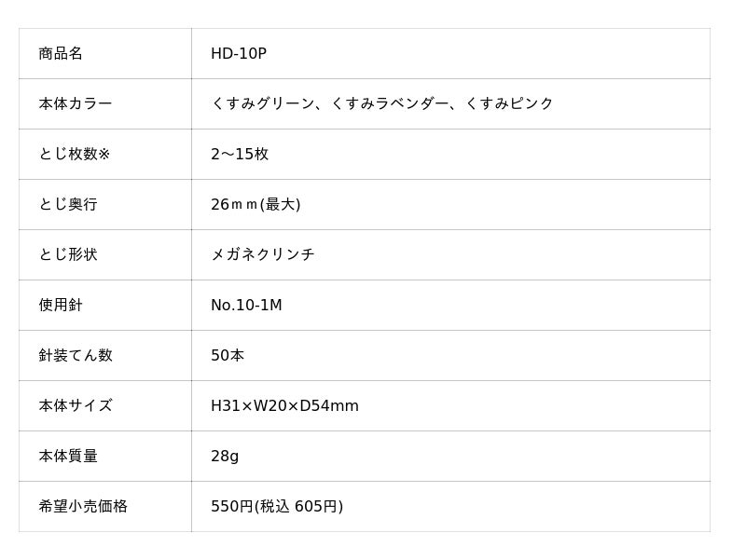Click the とじ枚数※ label

(75, 155)
